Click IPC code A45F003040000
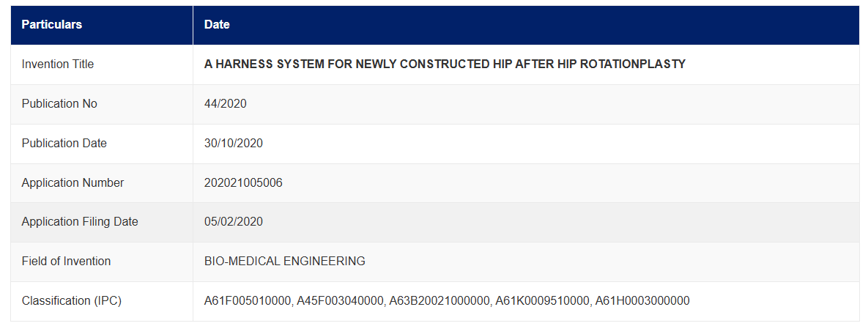 (x=340, y=301)
